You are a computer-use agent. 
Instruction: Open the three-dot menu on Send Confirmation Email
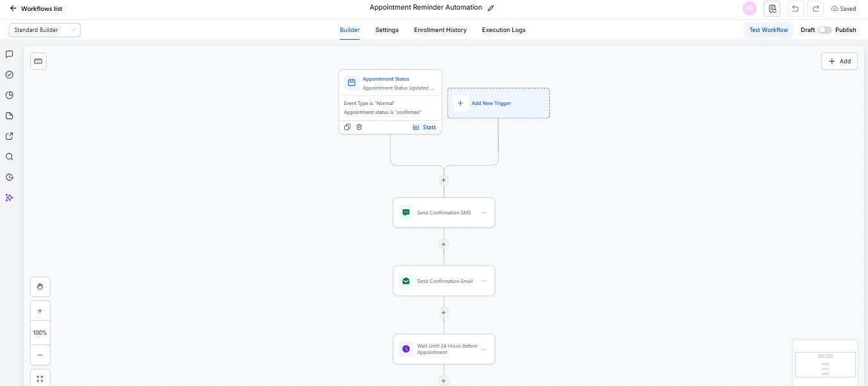(484, 281)
